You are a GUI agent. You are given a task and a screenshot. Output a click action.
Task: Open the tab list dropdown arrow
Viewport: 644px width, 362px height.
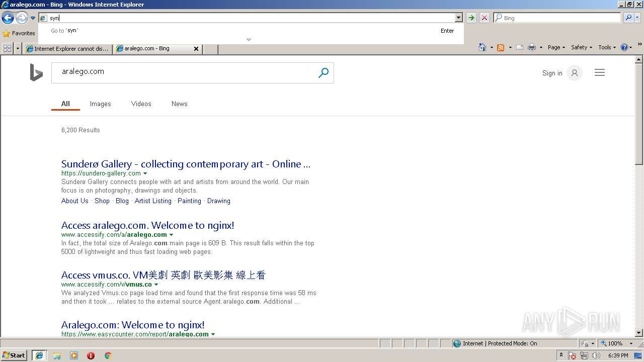[x=18, y=48]
